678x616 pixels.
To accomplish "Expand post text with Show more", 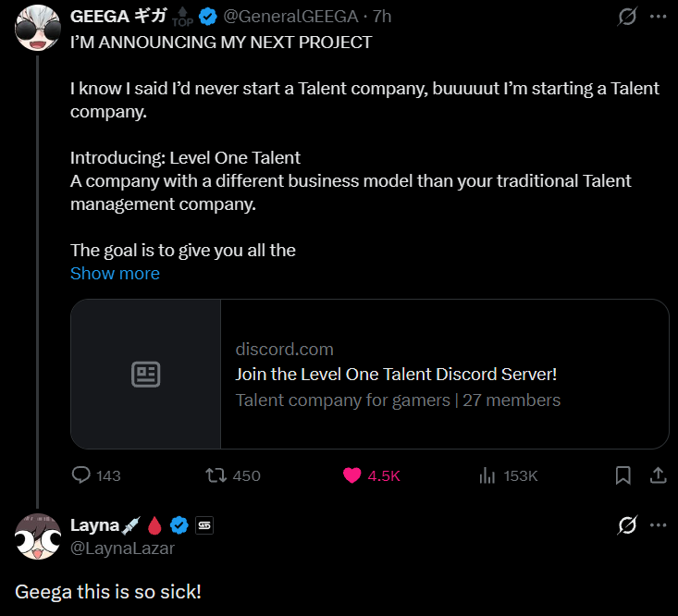I will click(x=115, y=273).
